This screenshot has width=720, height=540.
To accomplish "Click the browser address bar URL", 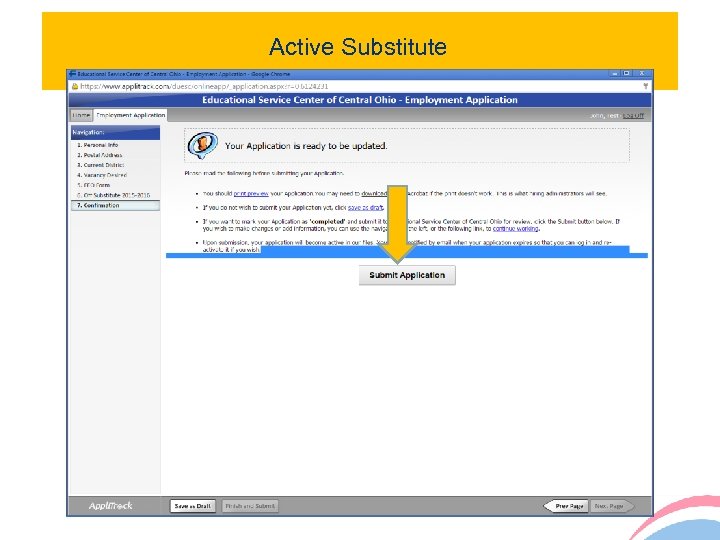I will coord(204,86).
